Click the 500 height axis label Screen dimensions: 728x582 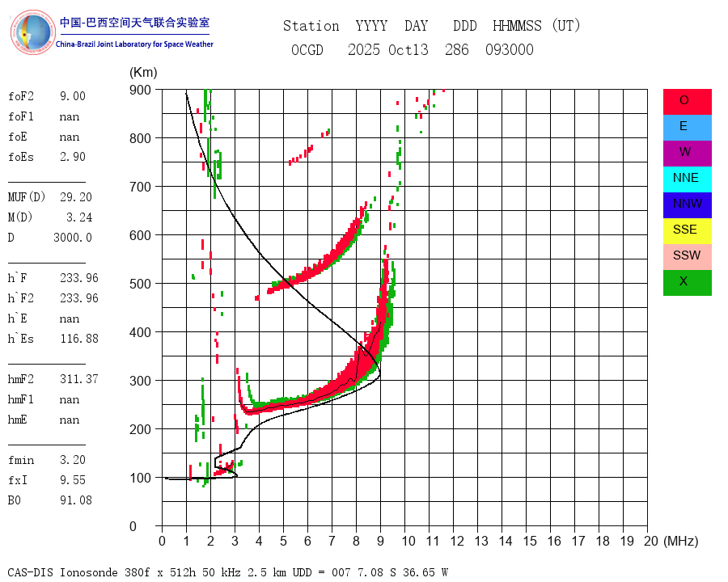point(140,284)
